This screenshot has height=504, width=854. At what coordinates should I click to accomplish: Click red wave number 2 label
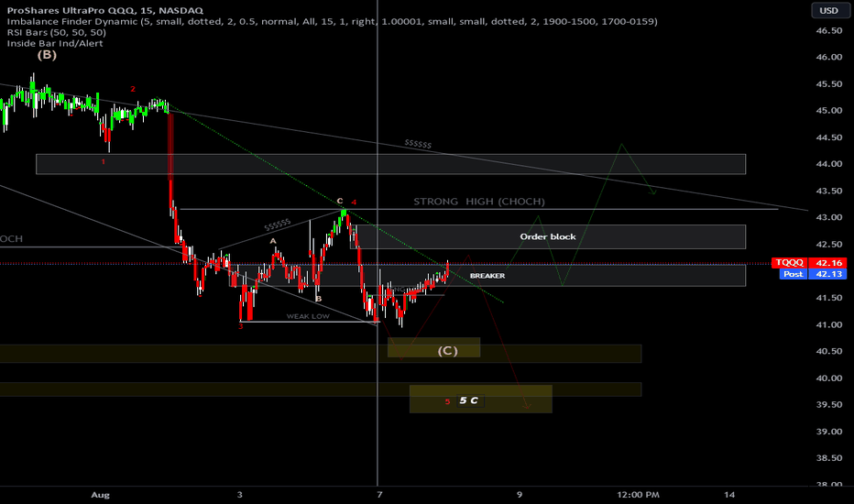click(x=132, y=89)
